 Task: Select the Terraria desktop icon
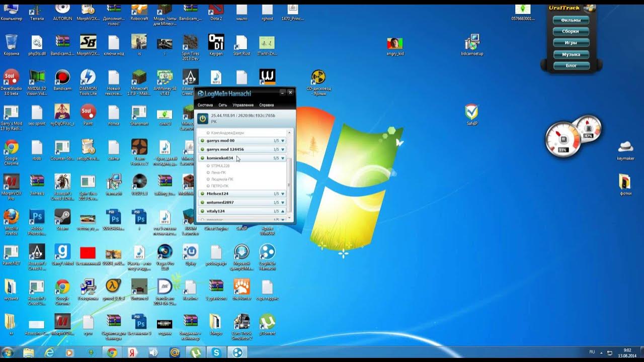coord(37,12)
